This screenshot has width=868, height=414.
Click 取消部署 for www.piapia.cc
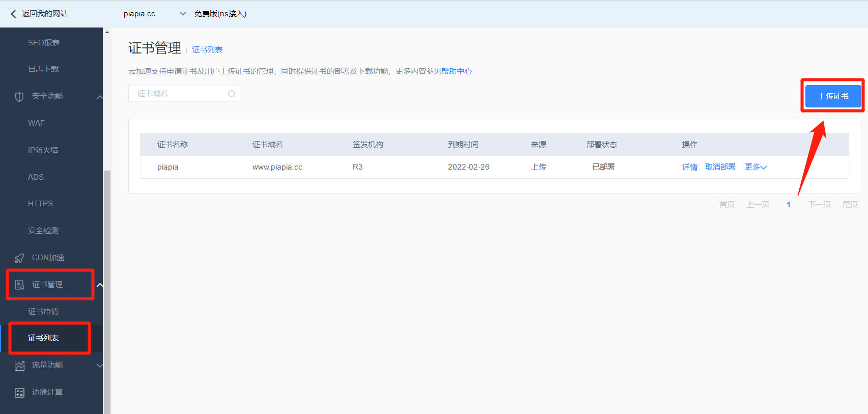pos(720,167)
